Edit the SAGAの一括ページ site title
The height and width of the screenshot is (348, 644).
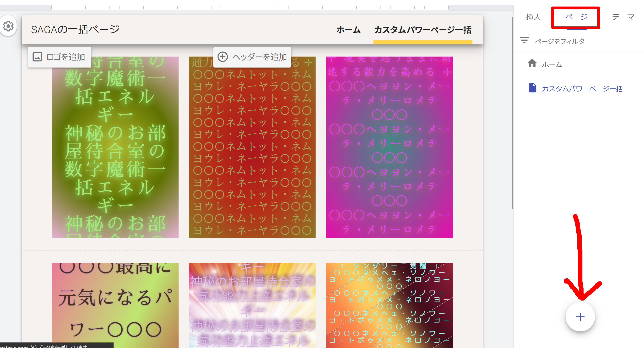(x=75, y=29)
